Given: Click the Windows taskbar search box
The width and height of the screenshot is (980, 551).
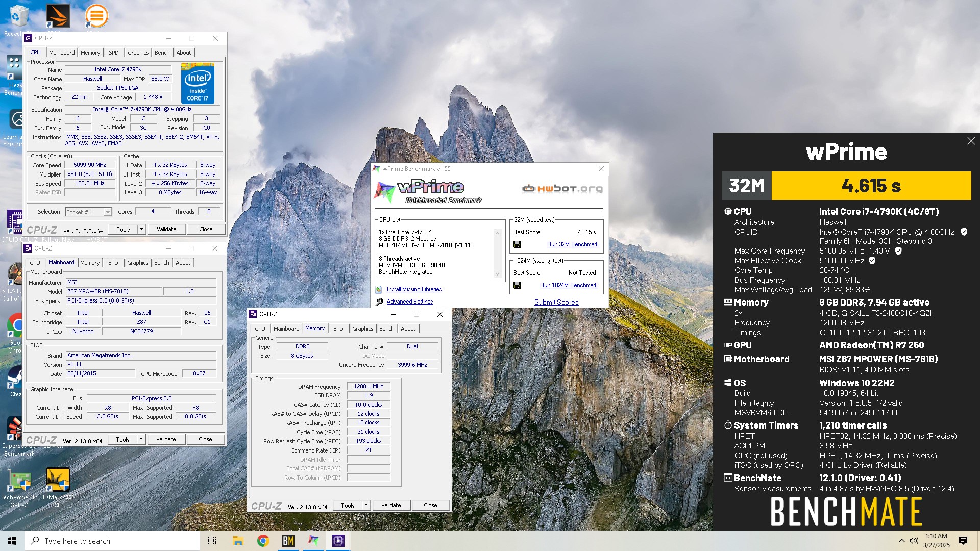Looking at the screenshot, I should (x=112, y=541).
